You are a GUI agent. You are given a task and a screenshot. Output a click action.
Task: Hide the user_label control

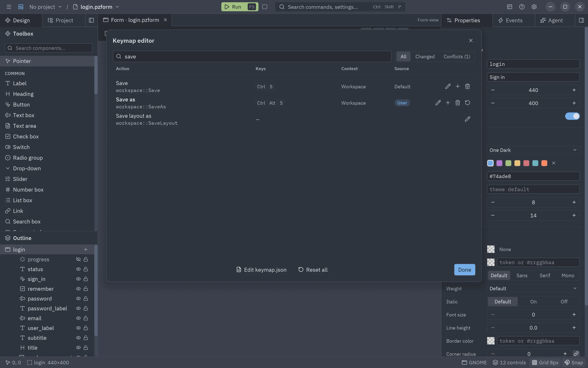click(78, 328)
